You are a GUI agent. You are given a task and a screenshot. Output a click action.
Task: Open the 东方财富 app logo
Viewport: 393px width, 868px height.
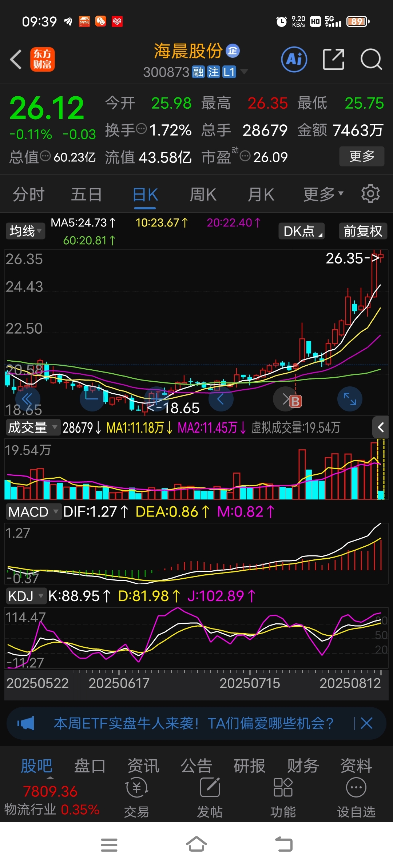(x=42, y=59)
